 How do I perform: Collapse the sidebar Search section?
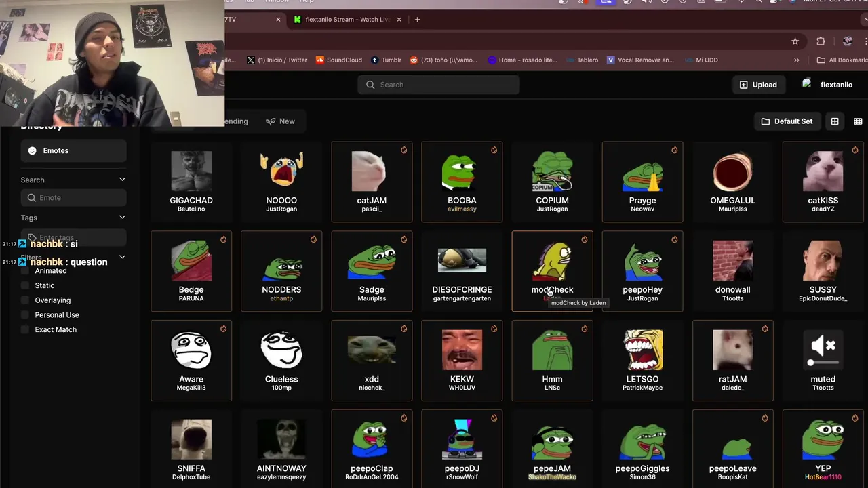[x=122, y=180]
